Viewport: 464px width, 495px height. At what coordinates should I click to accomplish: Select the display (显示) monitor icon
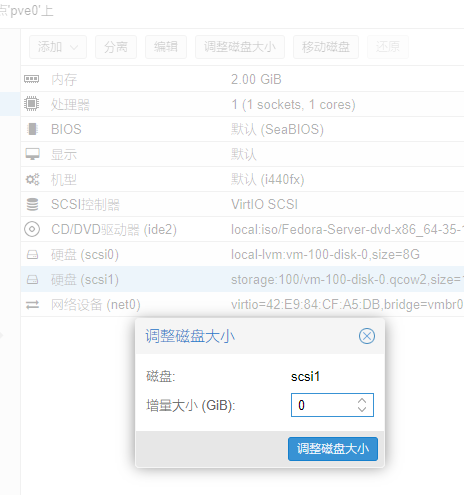click(x=32, y=154)
